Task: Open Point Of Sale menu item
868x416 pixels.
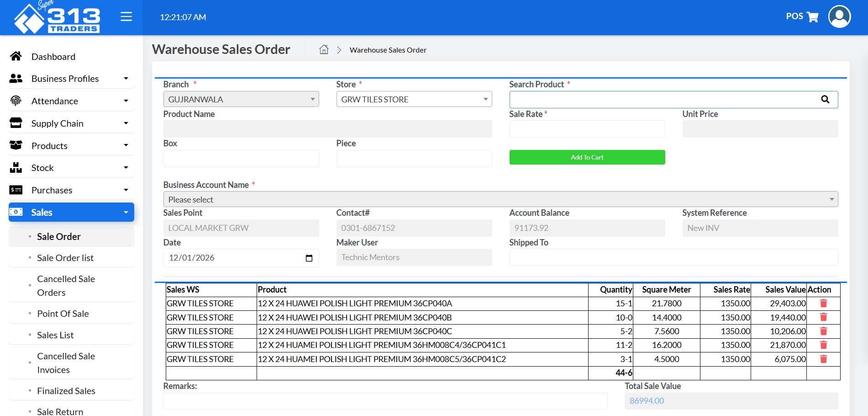Action: coord(63,313)
